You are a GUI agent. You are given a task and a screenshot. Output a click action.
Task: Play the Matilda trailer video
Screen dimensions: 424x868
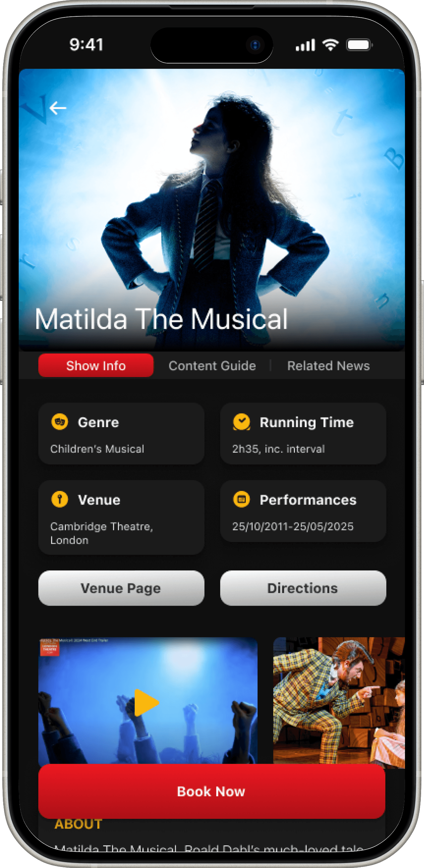click(146, 703)
